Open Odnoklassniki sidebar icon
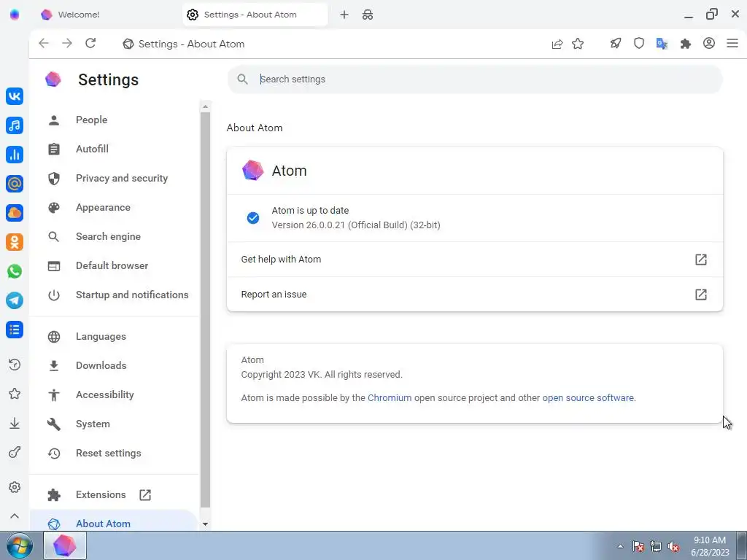Viewport: 747px width, 560px height. pyautogui.click(x=15, y=242)
